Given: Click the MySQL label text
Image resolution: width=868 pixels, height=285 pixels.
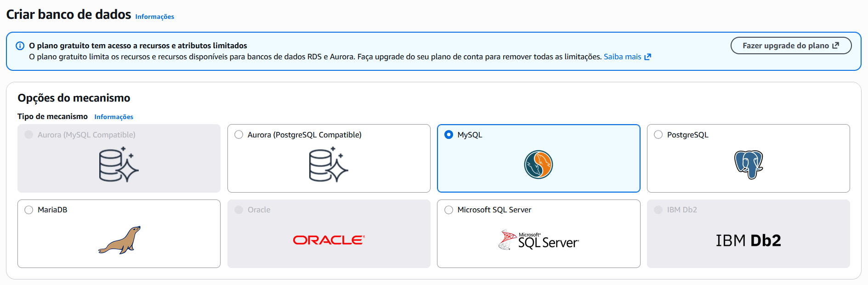Looking at the screenshot, I should click(470, 135).
